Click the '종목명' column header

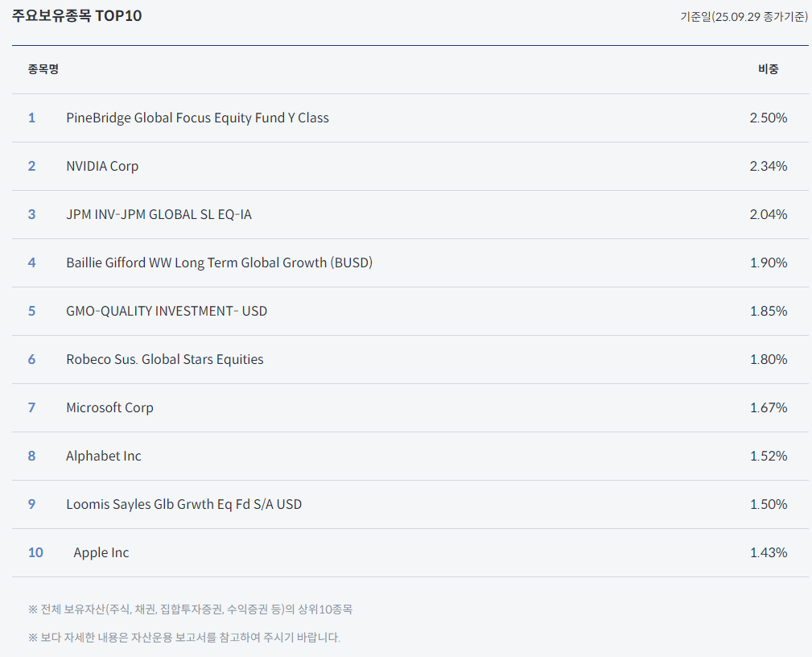tap(43, 69)
